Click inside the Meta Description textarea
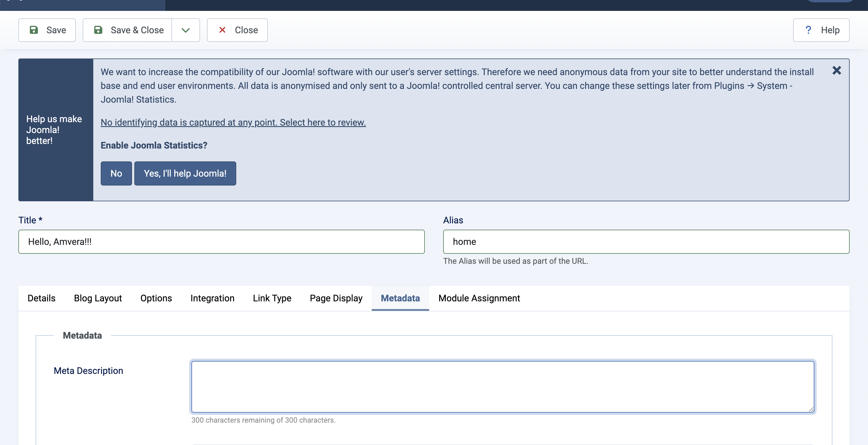868x445 pixels. point(503,387)
